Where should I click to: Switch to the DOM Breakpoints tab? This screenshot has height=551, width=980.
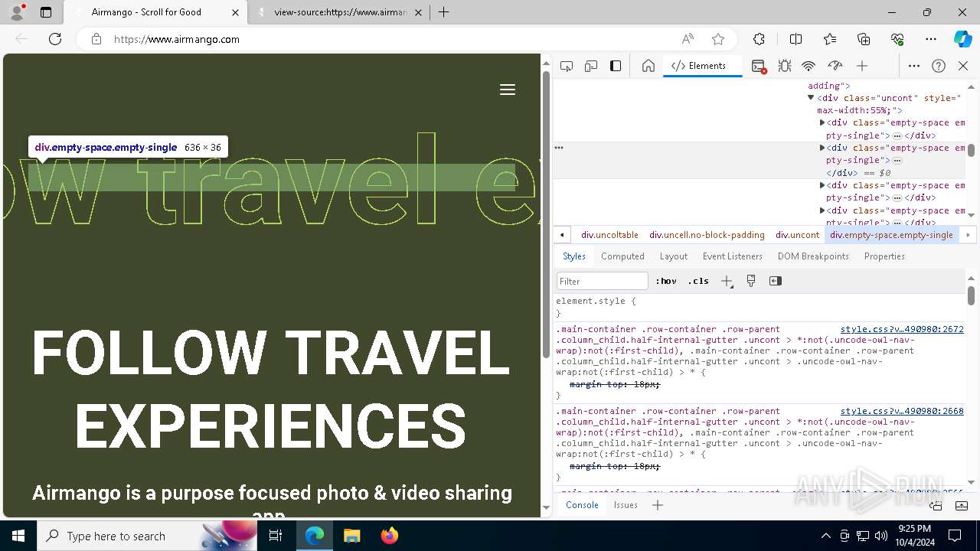[x=813, y=256]
